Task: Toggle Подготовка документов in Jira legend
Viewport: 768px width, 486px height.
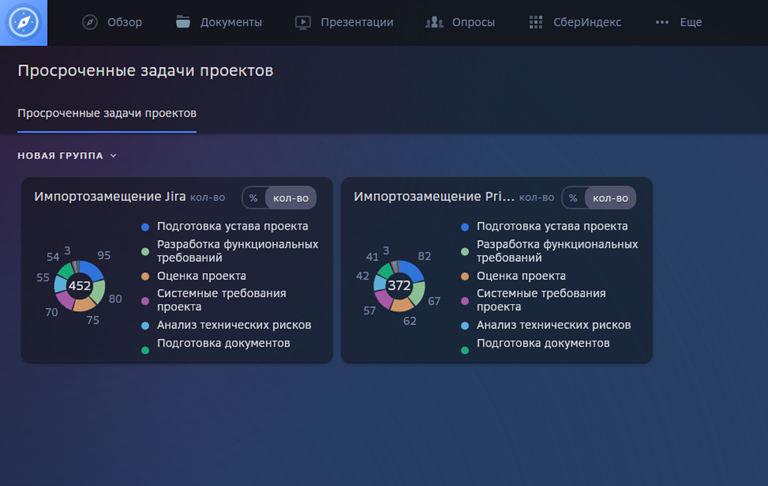Action: [x=223, y=343]
